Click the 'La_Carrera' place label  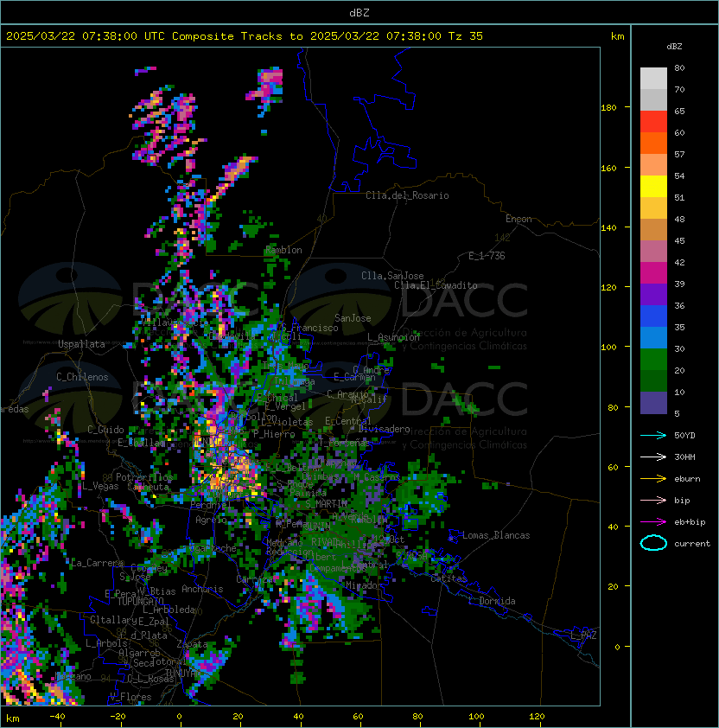tap(98, 563)
